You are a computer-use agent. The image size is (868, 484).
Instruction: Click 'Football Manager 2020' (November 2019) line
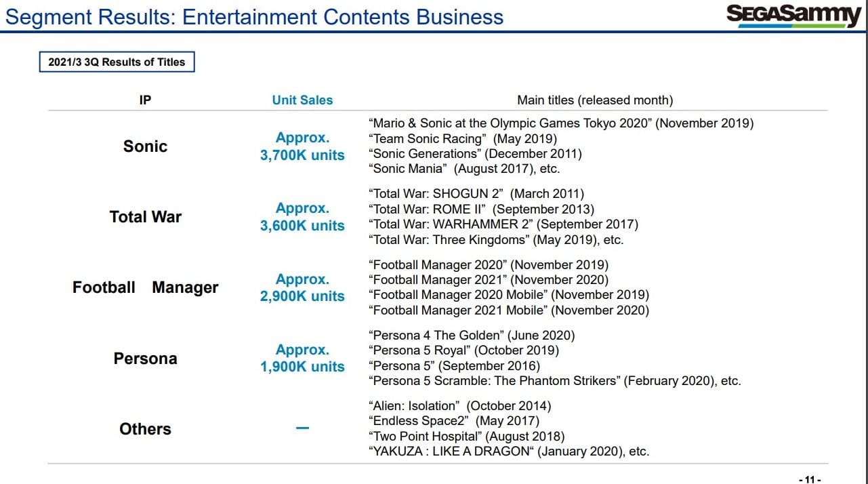tap(489, 265)
